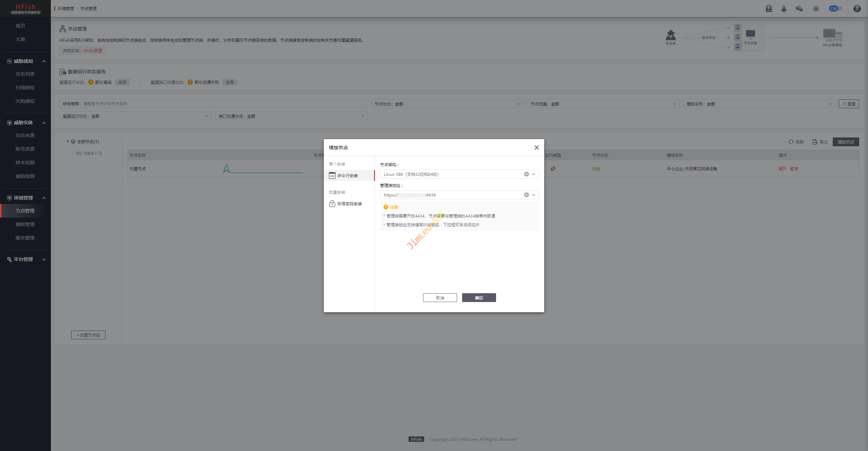Click the hexagon settings icon in the header
Image resolution: width=868 pixels, height=451 pixels.
(x=816, y=9)
